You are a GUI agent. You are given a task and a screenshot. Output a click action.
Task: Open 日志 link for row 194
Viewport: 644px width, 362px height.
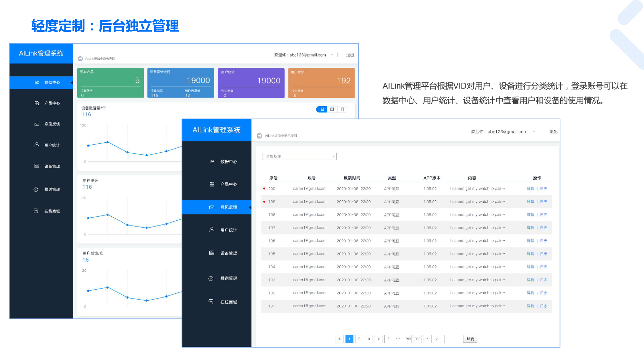tap(544, 267)
